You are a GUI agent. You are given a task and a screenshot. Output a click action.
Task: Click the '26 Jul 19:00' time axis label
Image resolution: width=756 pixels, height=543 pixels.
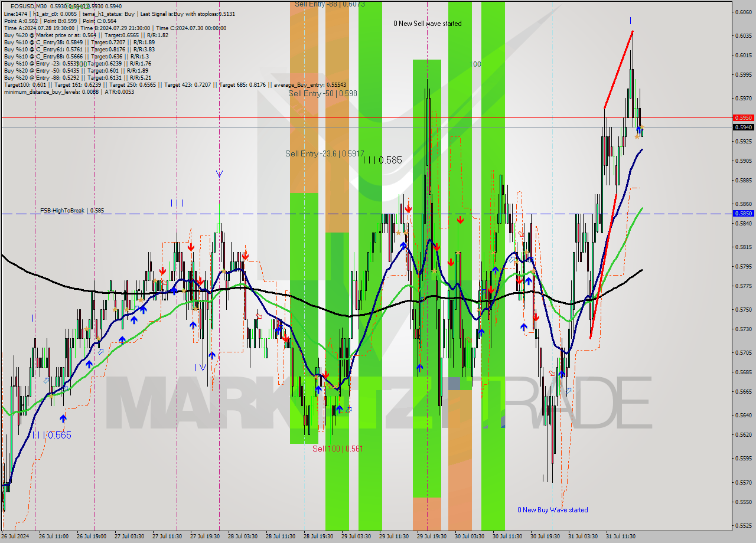(92, 537)
